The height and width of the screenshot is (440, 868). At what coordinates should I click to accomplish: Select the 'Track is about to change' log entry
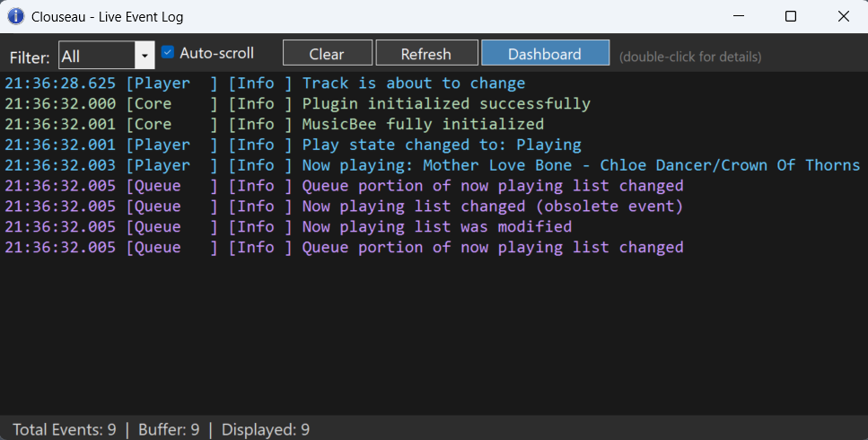pos(413,84)
